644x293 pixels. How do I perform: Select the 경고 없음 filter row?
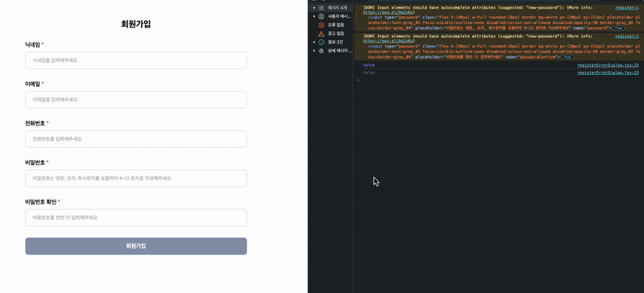click(332, 34)
